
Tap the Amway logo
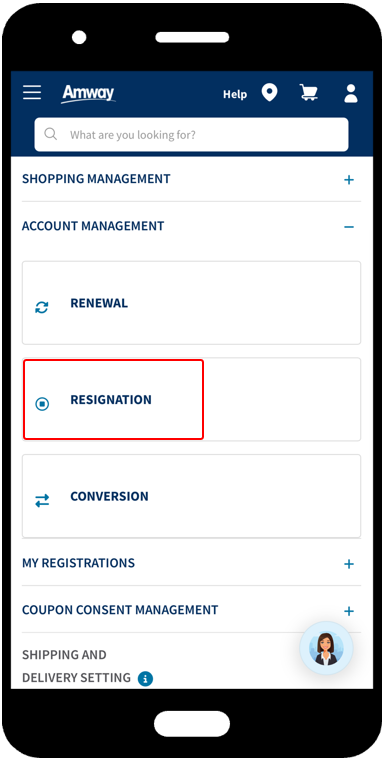pos(88,93)
